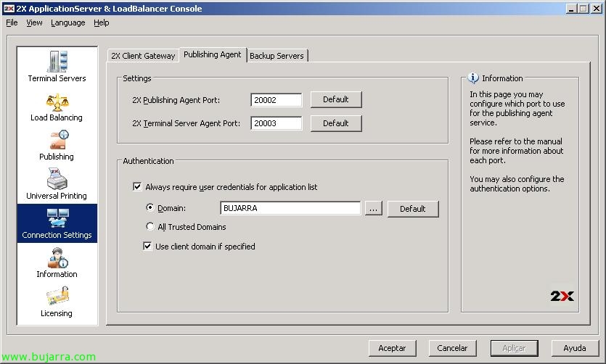The image size is (606, 364).
Task: Select the Domain radio button
Action: pyautogui.click(x=150, y=207)
